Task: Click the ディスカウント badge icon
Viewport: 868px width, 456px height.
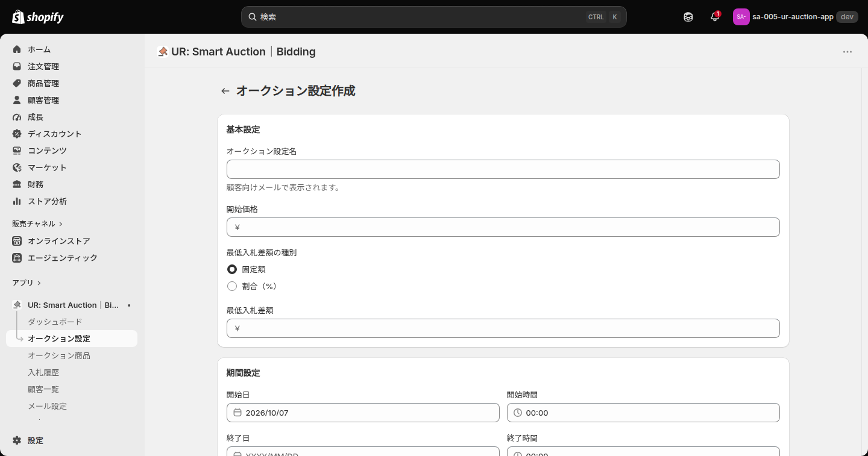Action: (x=17, y=134)
